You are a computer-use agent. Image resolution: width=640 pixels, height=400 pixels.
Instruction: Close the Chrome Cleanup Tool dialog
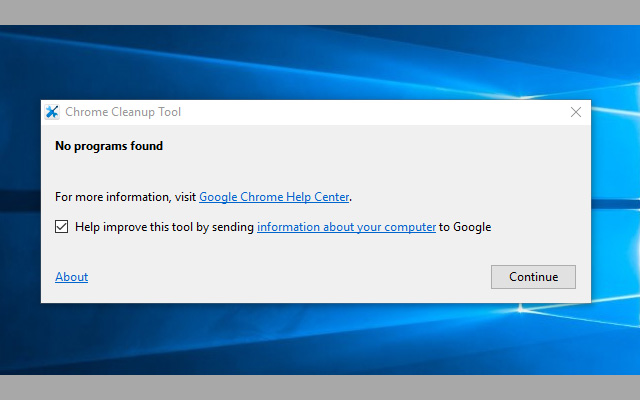tap(576, 112)
